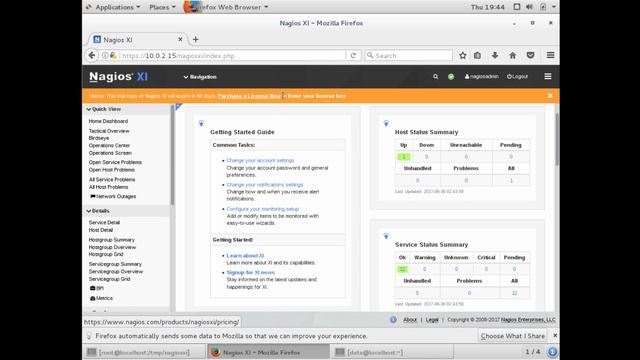
Task: Open Birdseye view in sidebar
Action: click(99, 138)
